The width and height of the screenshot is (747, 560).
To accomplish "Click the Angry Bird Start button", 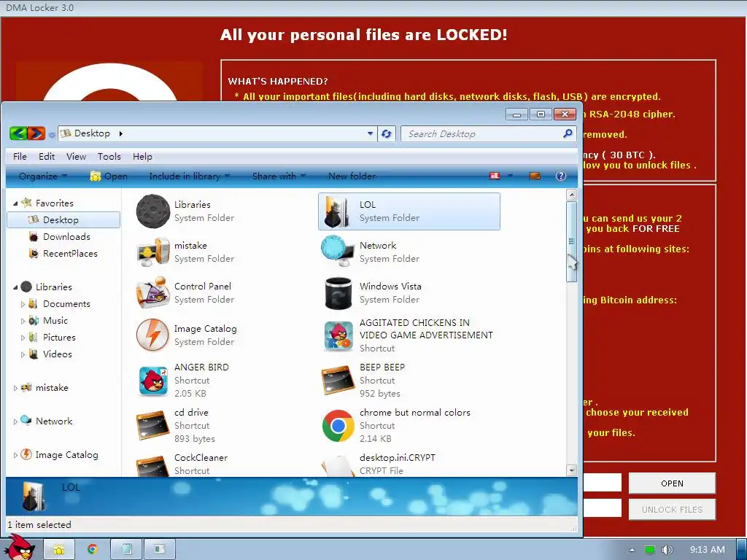I will point(20,548).
